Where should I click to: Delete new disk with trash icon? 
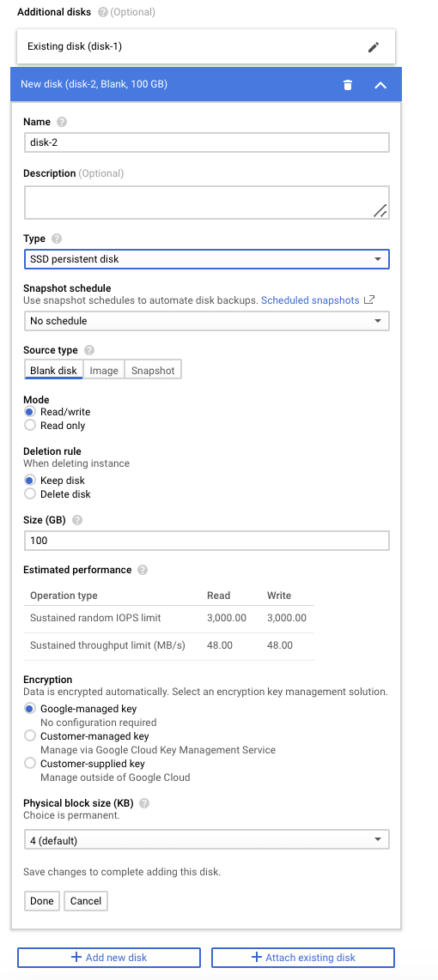click(348, 84)
